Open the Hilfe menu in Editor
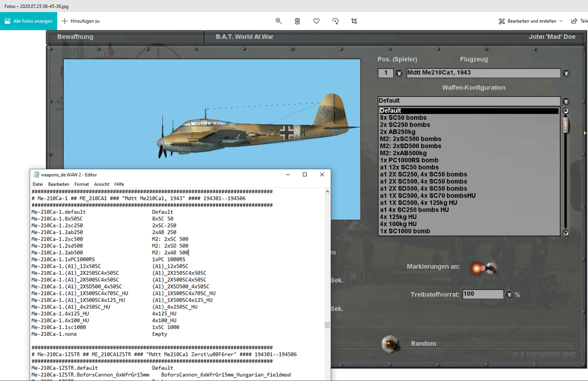This screenshot has width=588, height=381. pos(119,184)
